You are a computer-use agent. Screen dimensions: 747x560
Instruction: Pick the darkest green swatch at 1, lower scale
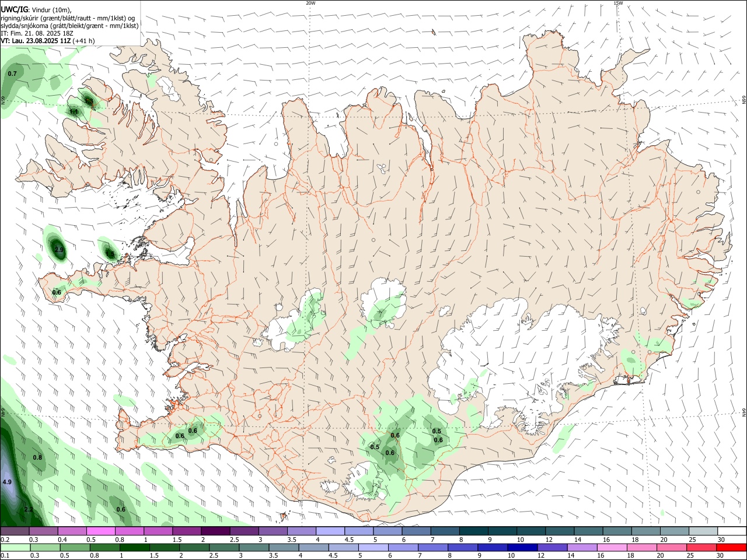134,547
